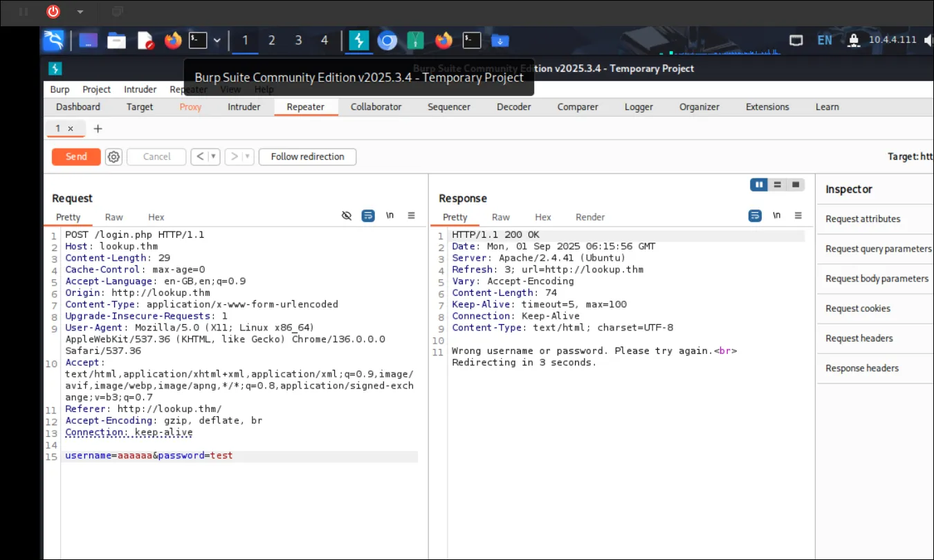934x560 pixels.
Task: Switch to the Extensions tab
Action: pyautogui.click(x=767, y=107)
